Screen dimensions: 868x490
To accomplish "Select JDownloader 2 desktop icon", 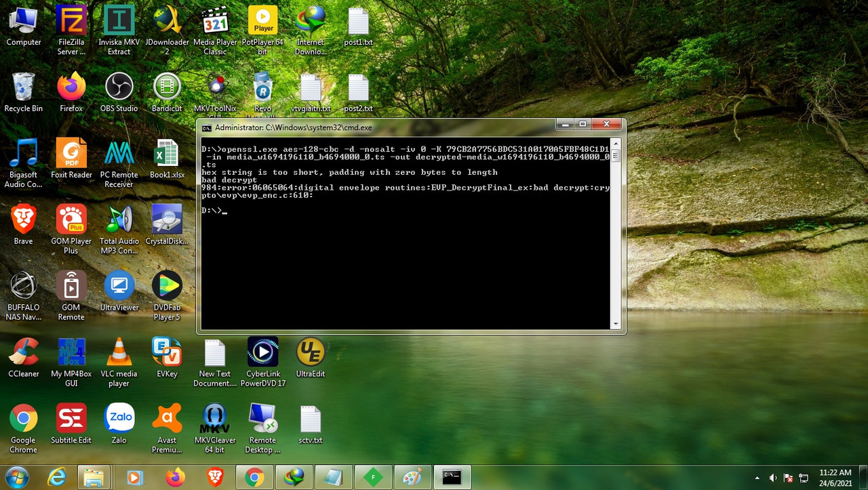I will point(167,30).
